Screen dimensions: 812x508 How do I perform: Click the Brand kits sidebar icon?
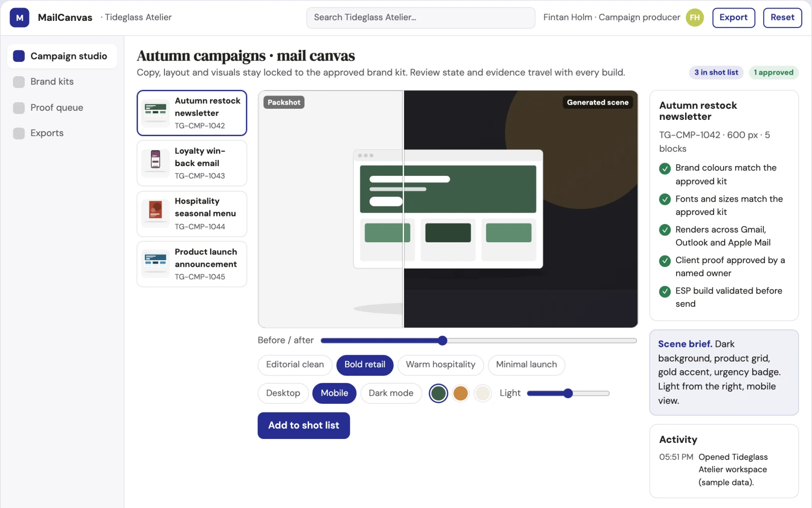point(19,82)
